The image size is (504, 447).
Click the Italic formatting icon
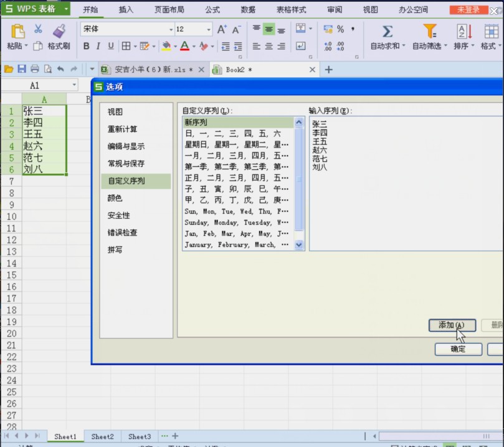98,46
